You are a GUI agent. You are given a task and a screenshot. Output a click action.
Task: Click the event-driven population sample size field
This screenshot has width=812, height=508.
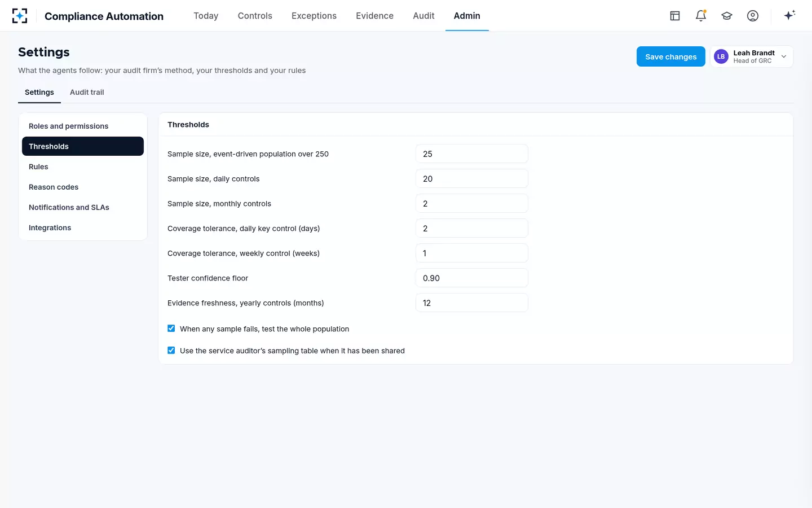tap(472, 154)
